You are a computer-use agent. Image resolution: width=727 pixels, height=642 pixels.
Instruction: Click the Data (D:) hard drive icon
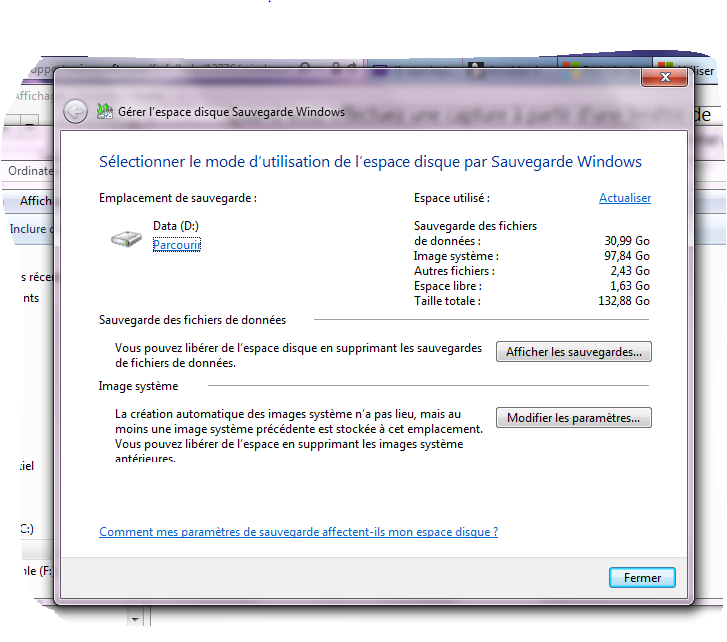coord(126,239)
